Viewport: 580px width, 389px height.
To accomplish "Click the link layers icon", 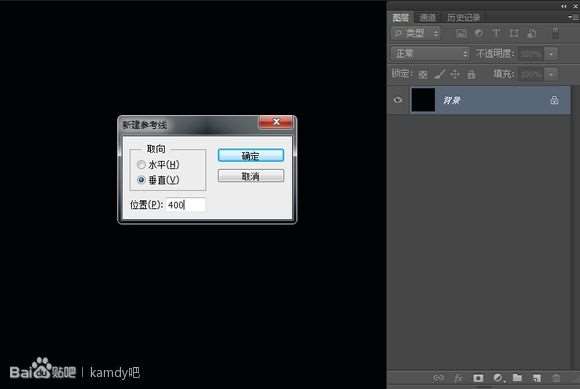I will pyautogui.click(x=438, y=378).
